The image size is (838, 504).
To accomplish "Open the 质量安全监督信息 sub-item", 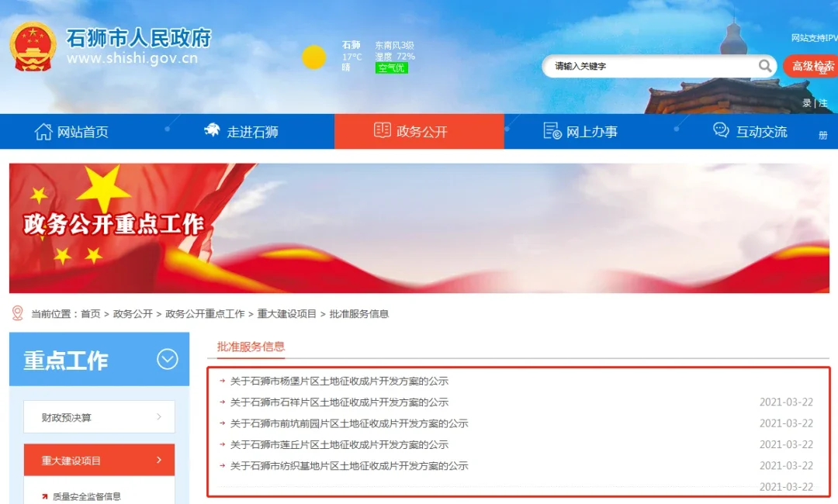I will 87,496.
